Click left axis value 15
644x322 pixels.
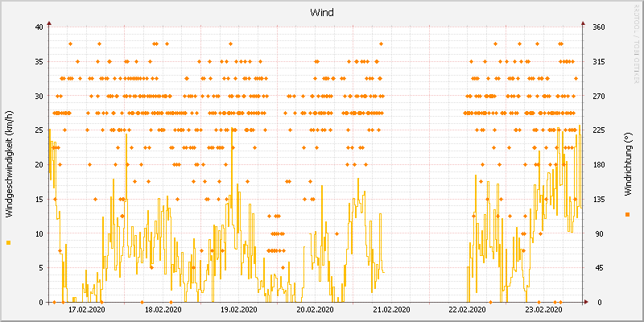tap(39, 199)
